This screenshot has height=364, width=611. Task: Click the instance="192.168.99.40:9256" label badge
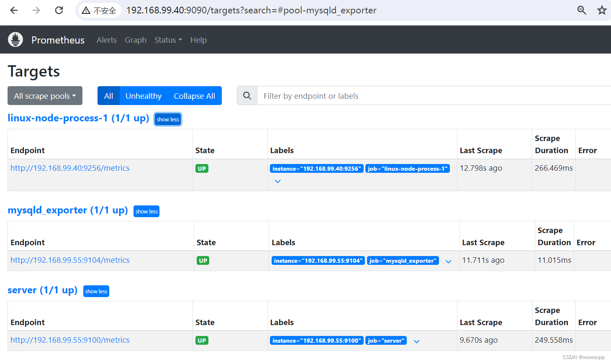pos(317,169)
